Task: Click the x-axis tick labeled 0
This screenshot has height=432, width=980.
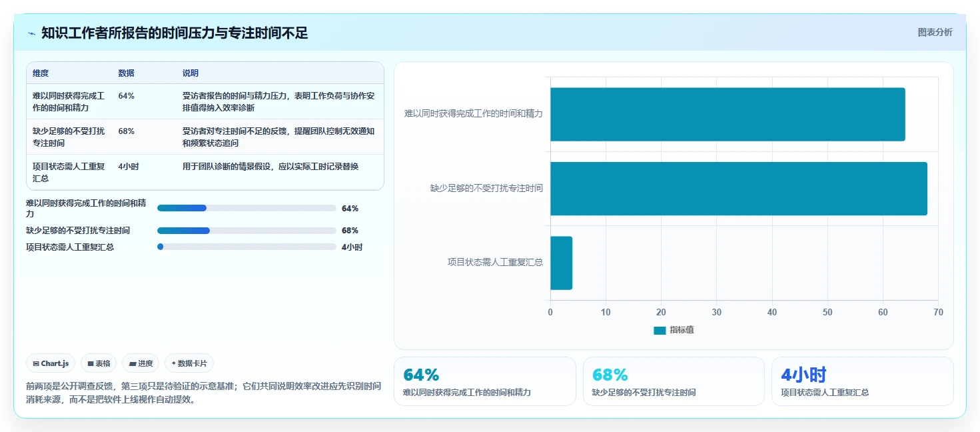Action: point(550,312)
